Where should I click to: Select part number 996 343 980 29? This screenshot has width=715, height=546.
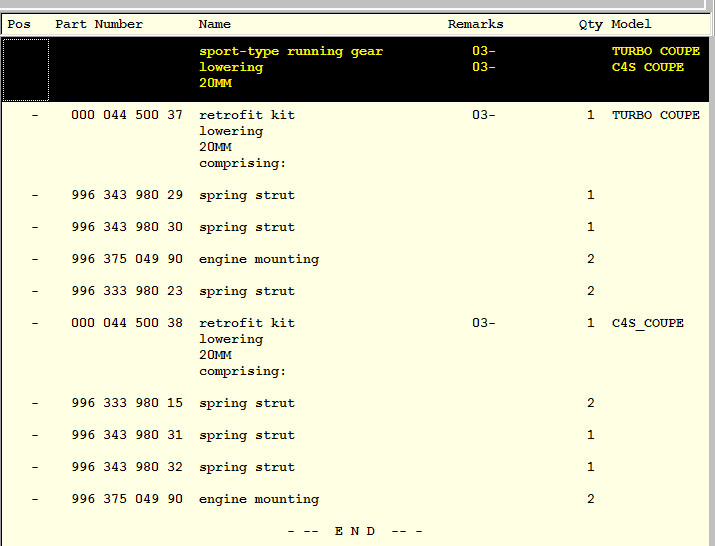pos(127,195)
